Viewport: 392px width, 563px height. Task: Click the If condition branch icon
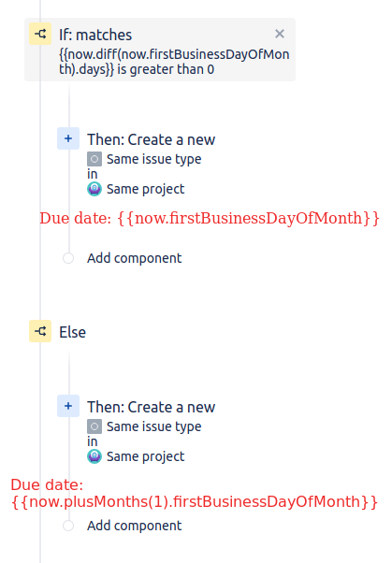click(40, 34)
